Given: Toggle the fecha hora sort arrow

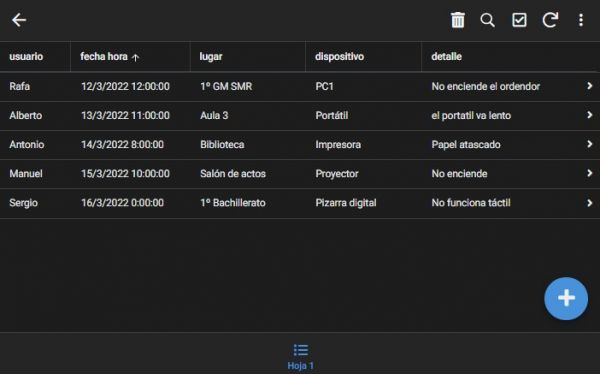Looking at the screenshot, I should tap(135, 57).
